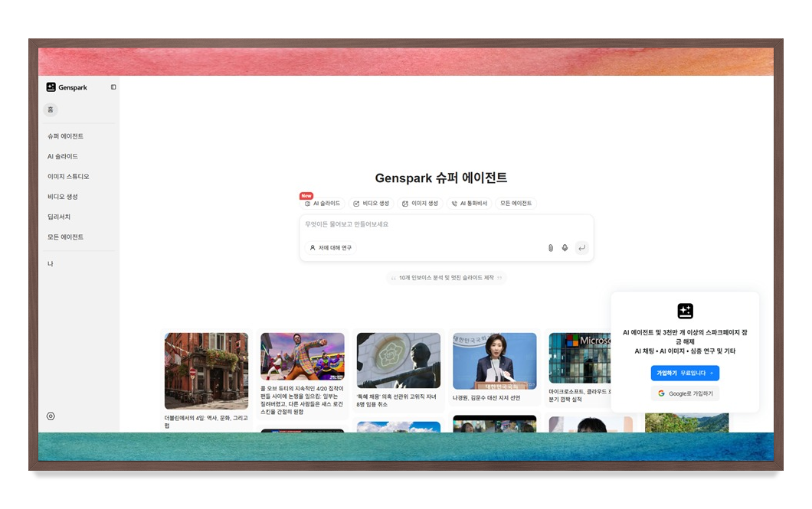Click the 10개 인보이스 분석 suggestion prompt
The width and height of the screenshot is (812, 509).
click(x=447, y=278)
